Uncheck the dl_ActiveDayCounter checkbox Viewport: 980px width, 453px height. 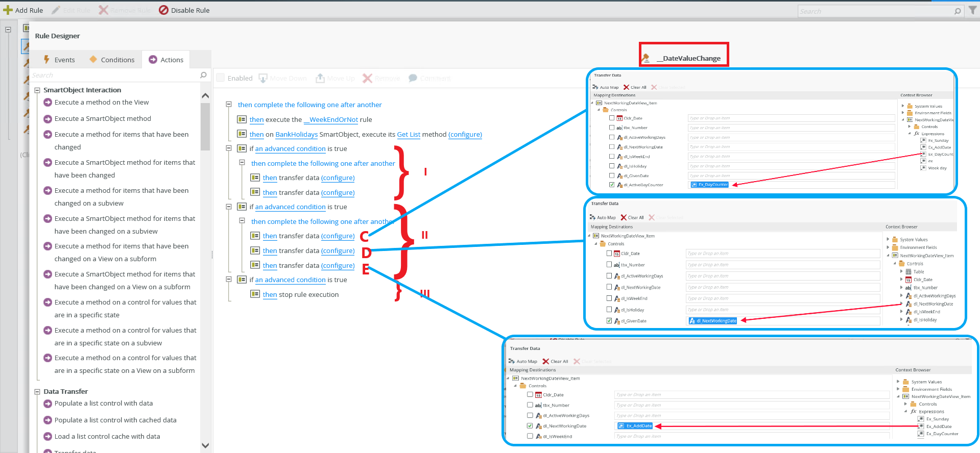(x=612, y=185)
